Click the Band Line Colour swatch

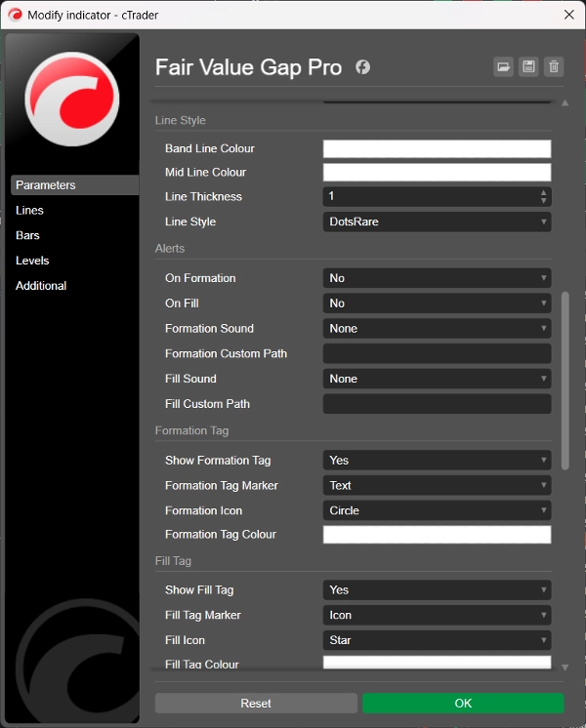pyautogui.click(x=437, y=149)
